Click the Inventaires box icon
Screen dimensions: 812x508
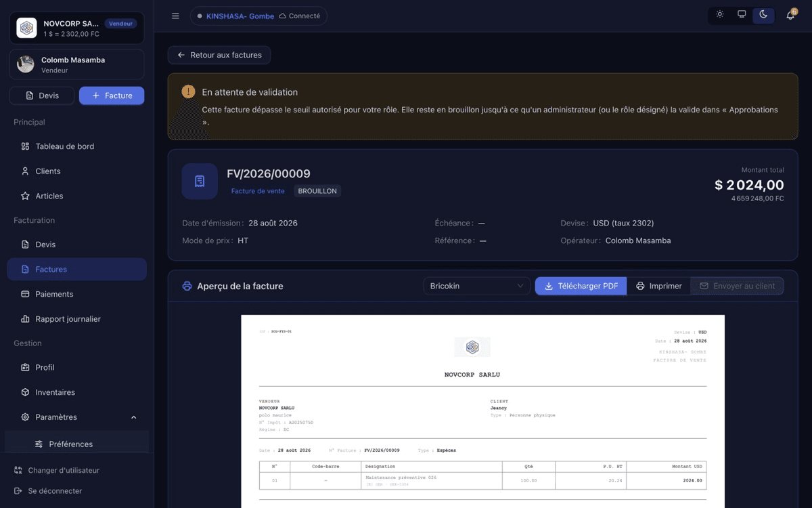(25, 392)
